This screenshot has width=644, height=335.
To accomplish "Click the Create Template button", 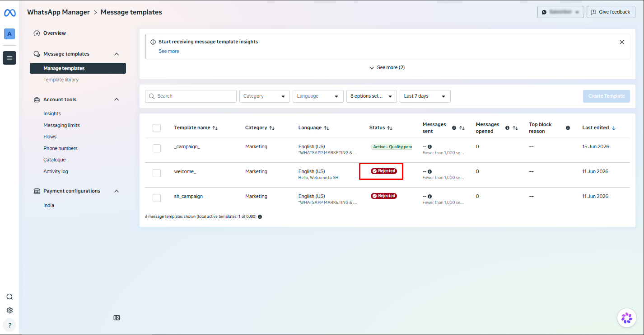I will click(x=607, y=96).
